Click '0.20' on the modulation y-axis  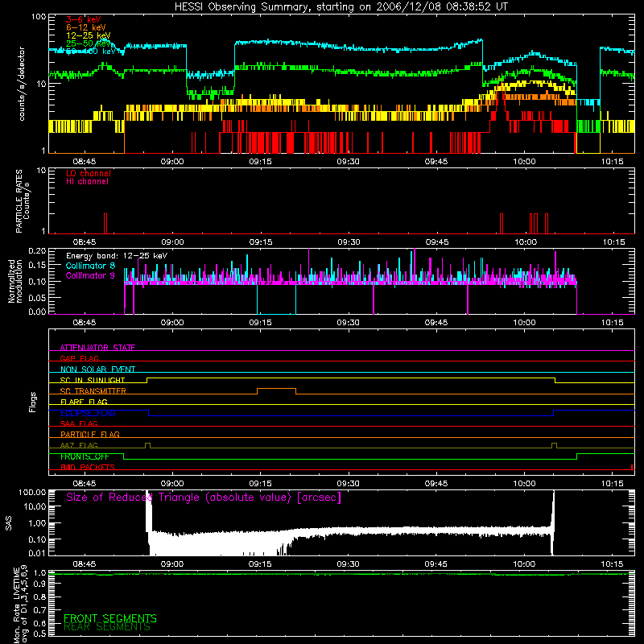(x=37, y=250)
